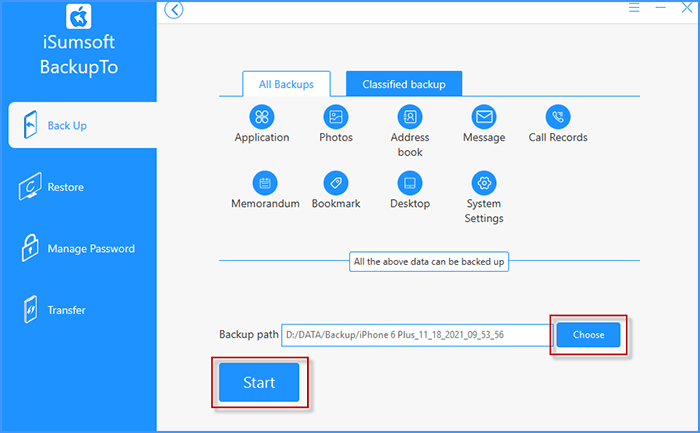This screenshot has height=433, width=700.
Task: Click the 'System Settings' label text
Action: coord(484,211)
